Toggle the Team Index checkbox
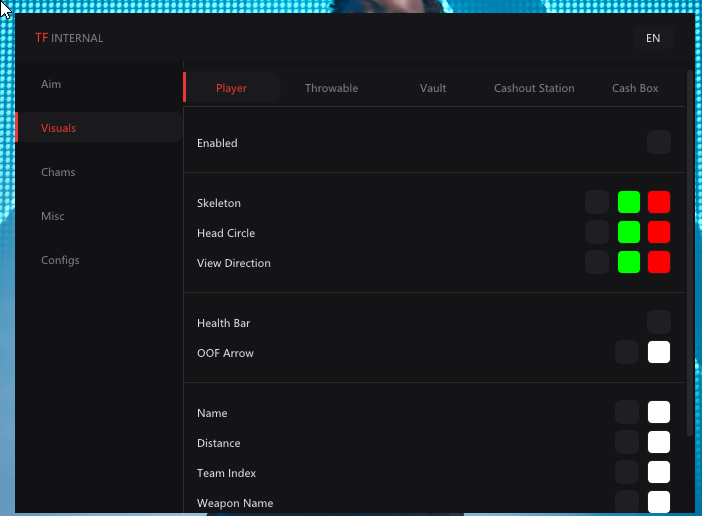The height and width of the screenshot is (516, 702). click(627, 472)
